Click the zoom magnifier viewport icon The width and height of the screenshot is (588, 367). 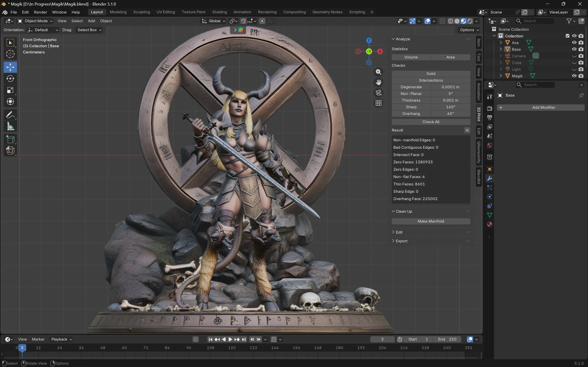(x=378, y=72)
